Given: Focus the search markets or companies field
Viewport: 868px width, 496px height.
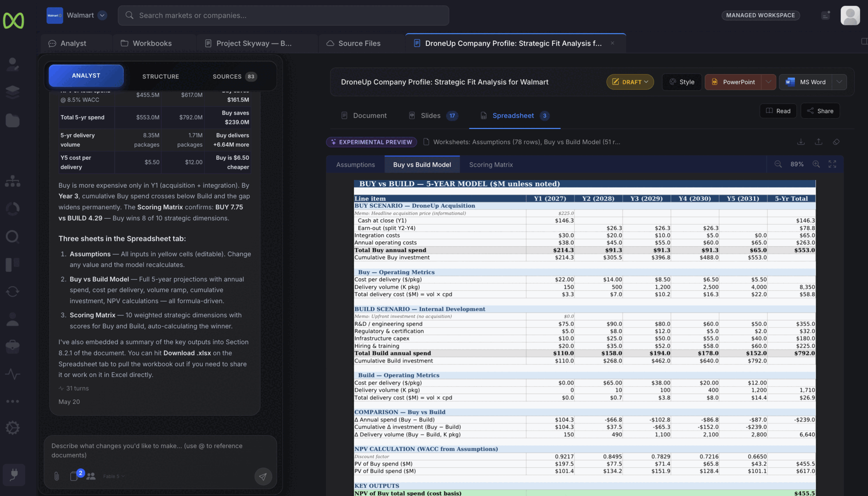Looking at the screenshot, I should 283,15.
